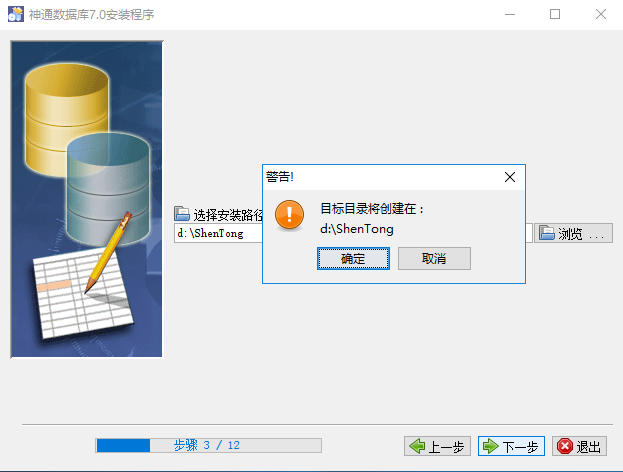This screenshot has height=472, width=623.
Task: Close the 神通数据库7.0安装程序 window
Action: click(x=601, y=14)
